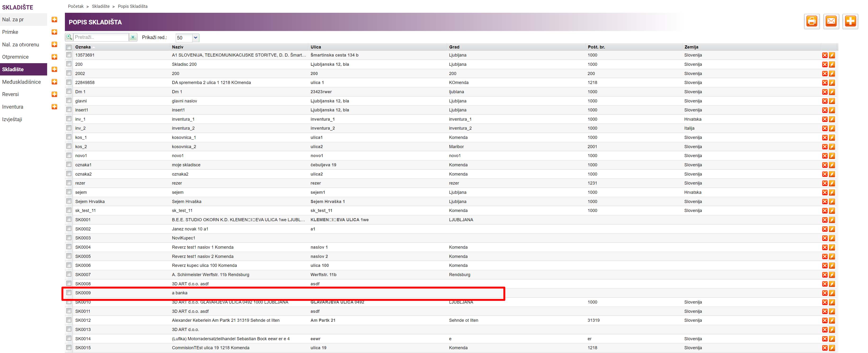Open the Otpremnice menu item
868x353 pixels.
pos(15,57)
